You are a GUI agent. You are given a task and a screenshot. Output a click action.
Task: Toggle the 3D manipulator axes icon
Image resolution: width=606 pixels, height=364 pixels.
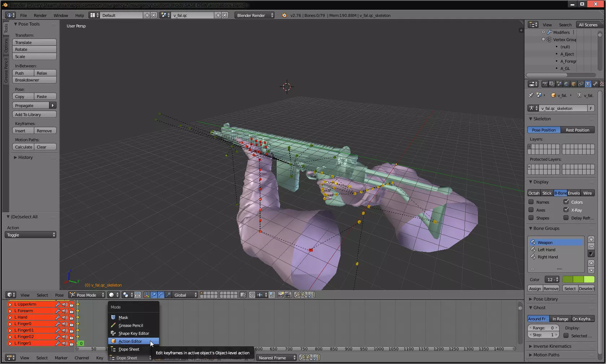pyautogui.click(x=146, y=295)
